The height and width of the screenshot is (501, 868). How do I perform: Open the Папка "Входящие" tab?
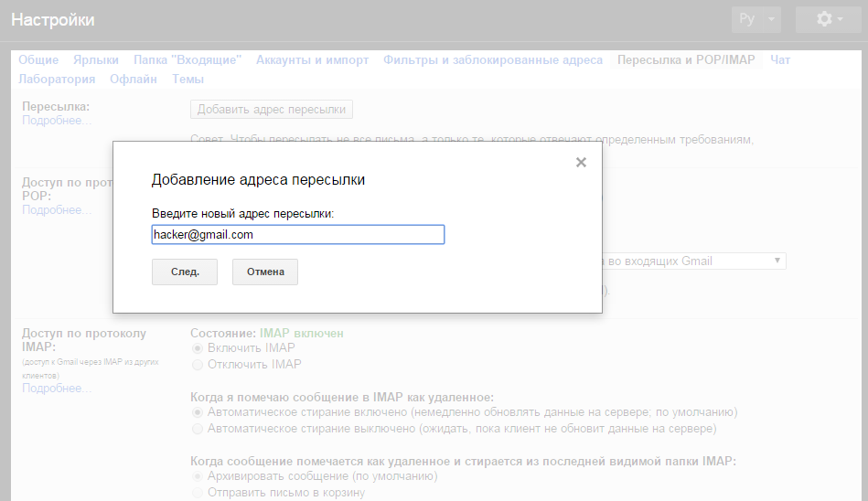click(x=188, y=59)
